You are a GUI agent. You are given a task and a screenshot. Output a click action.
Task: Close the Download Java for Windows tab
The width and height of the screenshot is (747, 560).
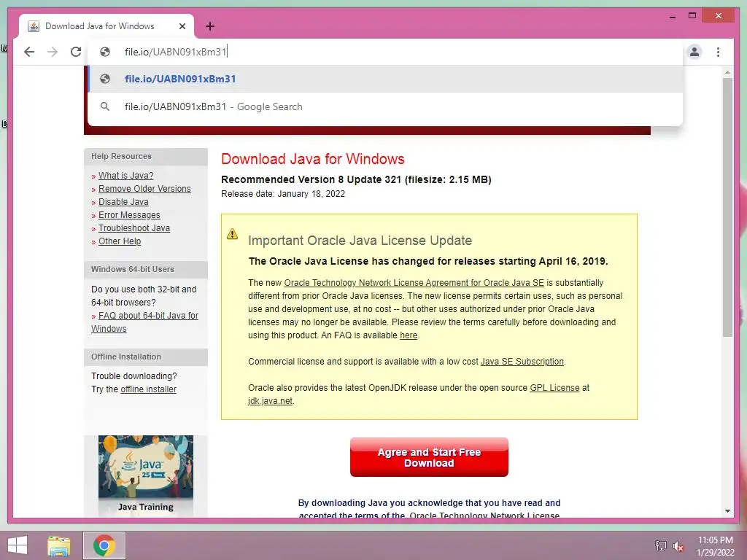pos(182,26)
